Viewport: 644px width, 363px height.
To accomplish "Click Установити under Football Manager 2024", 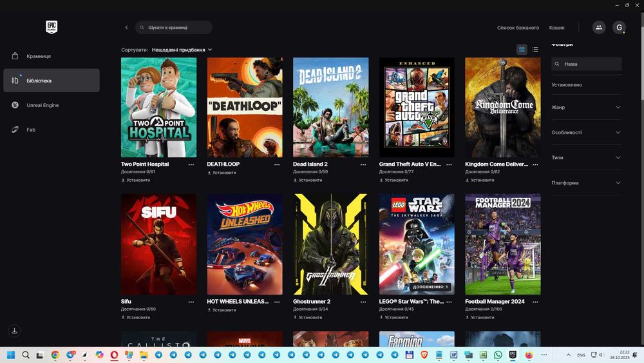I will point(480,317).
